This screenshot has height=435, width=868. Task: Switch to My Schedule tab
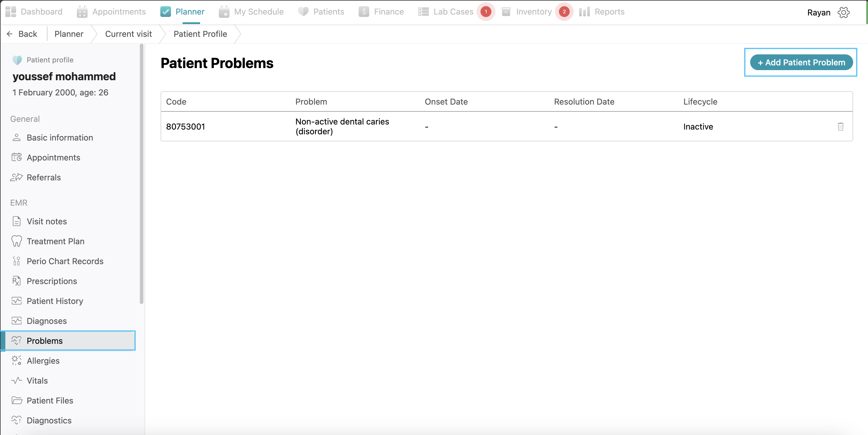tap(251, 12)
